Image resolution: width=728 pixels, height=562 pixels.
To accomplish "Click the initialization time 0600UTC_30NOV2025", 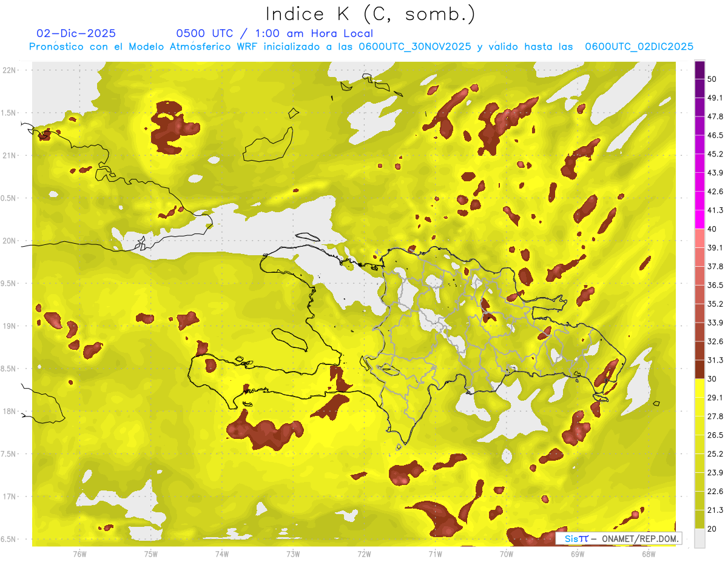I will tap(415, 47).
